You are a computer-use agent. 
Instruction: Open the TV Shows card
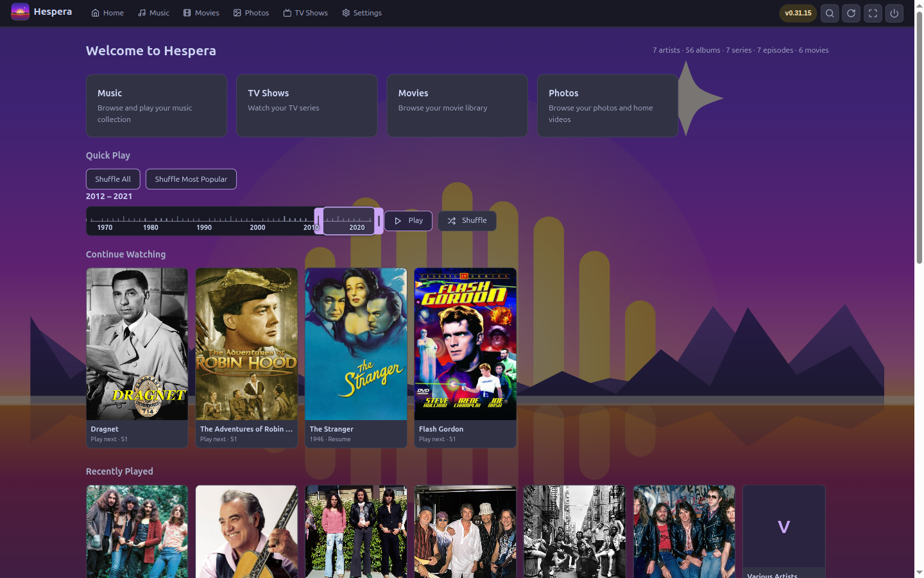[307, 105]
